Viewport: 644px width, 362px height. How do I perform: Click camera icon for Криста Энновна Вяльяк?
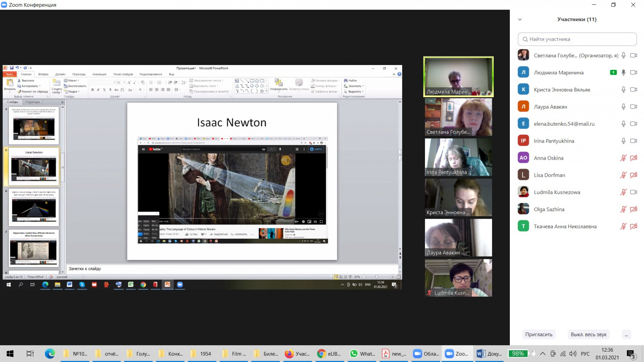tap(634, 90)
